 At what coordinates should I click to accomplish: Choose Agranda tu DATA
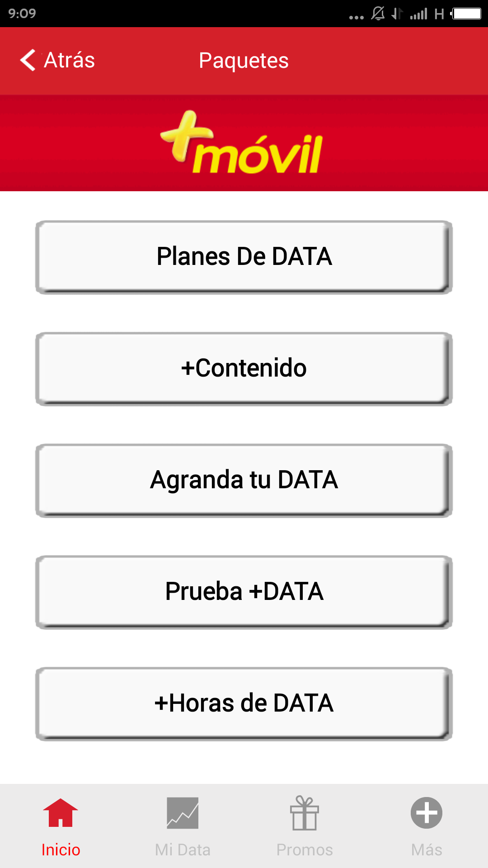pos(244,480)
